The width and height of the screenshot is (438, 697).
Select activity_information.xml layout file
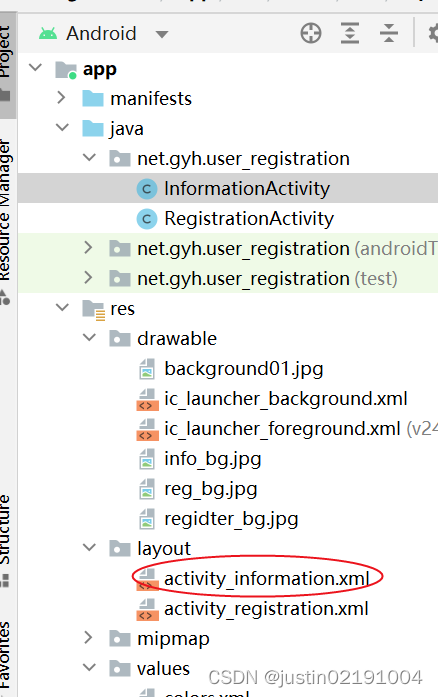pos(267,579)
